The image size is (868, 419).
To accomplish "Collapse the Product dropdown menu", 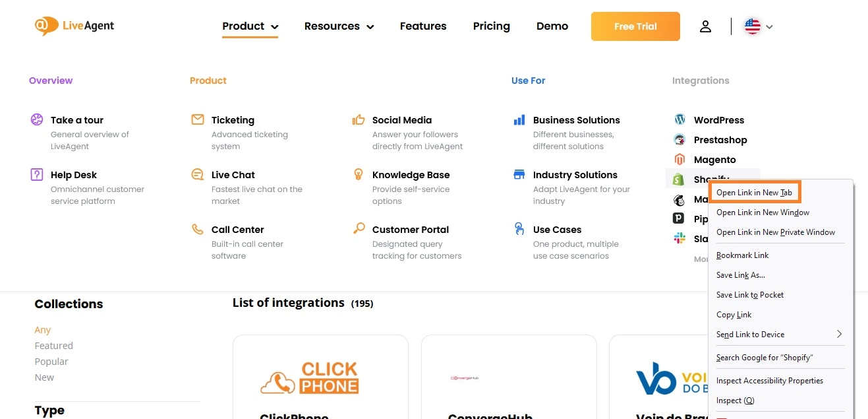I will point(250,26).
